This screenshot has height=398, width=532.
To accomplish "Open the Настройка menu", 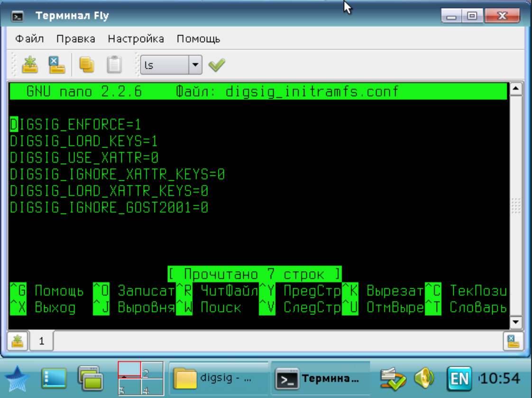I will (x=136, y=39).
